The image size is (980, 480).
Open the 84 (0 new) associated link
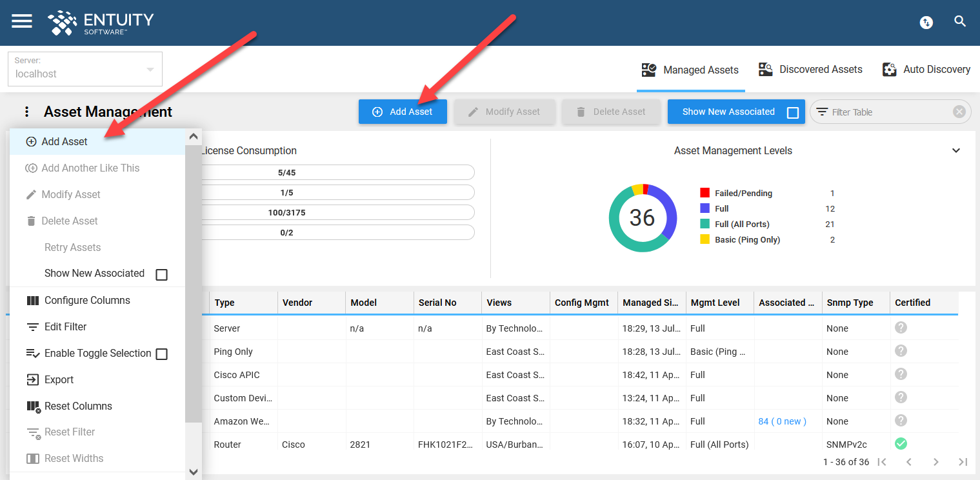pos(782,421)
